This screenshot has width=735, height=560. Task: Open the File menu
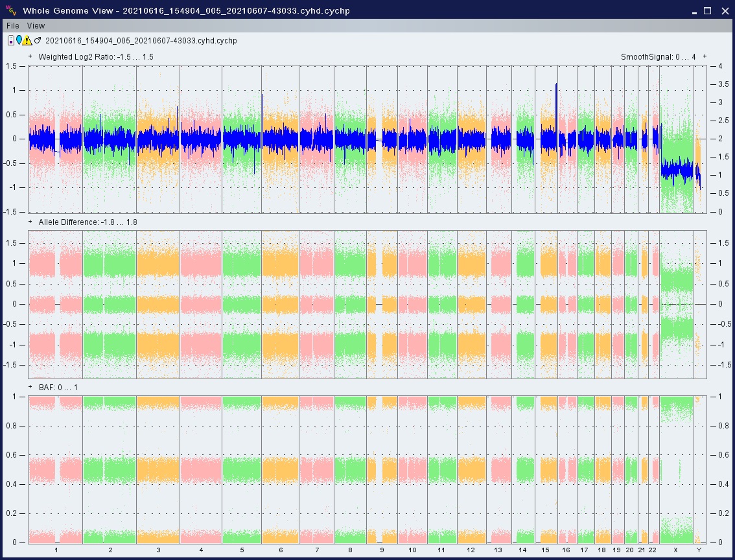tap(13, 26)
